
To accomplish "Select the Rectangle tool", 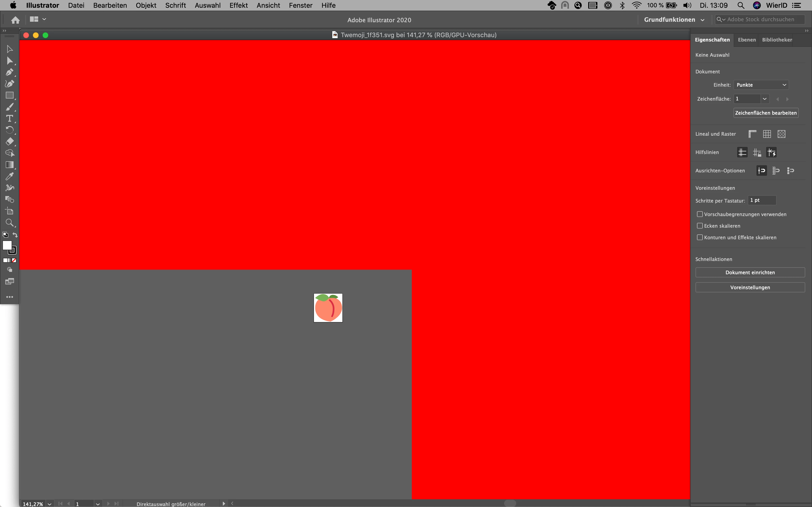I will coord(9,95).
